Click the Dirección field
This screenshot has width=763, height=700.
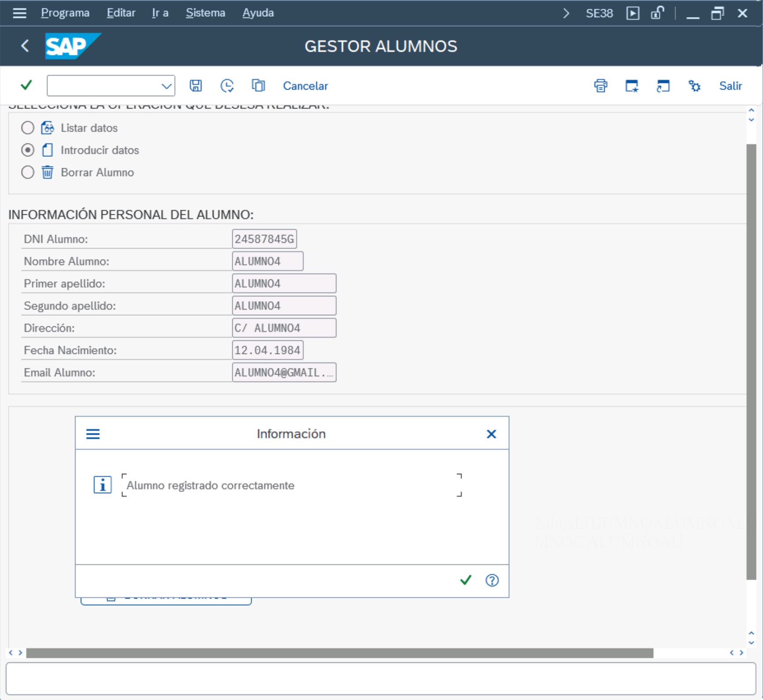(284, 328)
